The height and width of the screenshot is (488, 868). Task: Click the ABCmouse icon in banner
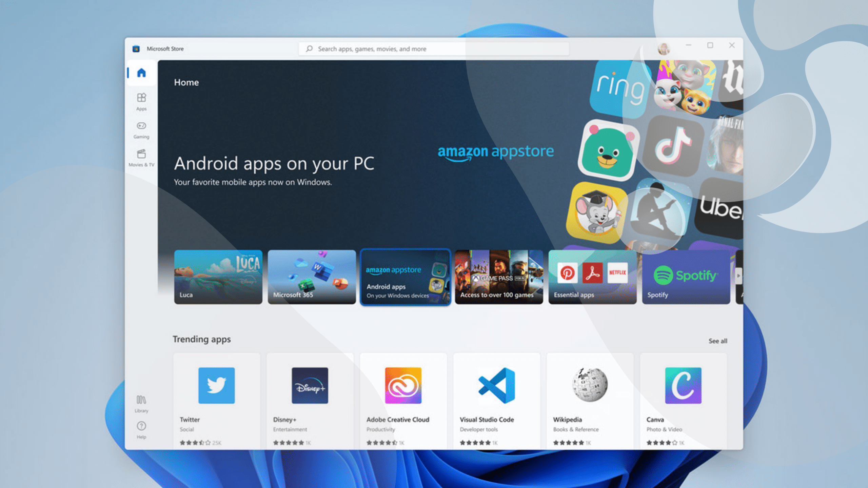597,213
